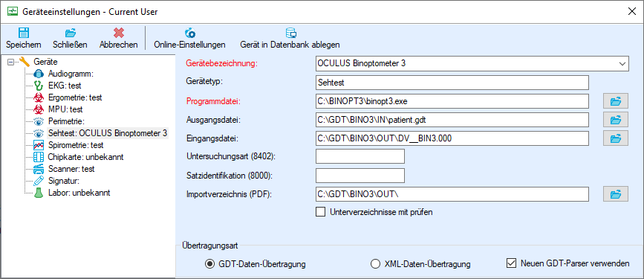Browse for the Importverzeichnis (PDF) folder
This screenshot has width=644, height=279.
[x=615, y=194]
